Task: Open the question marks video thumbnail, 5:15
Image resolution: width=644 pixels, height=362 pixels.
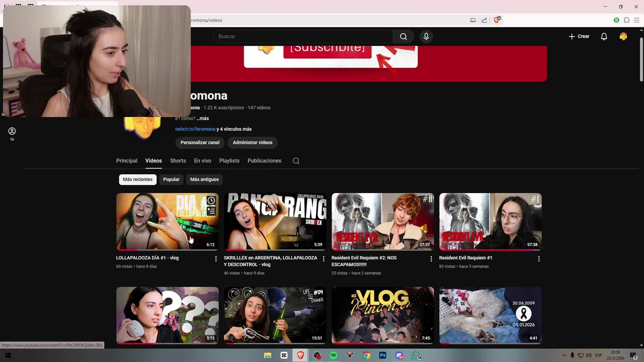Action: click(168, 315)
